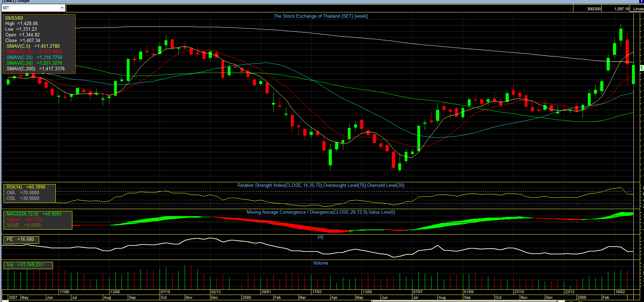Select the 27/10 date on the time axis

tap(519, 292)
